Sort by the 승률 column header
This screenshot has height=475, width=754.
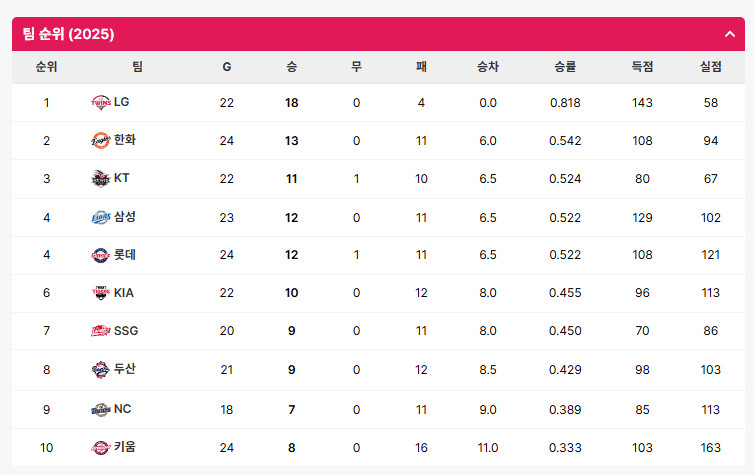point(565,67)
